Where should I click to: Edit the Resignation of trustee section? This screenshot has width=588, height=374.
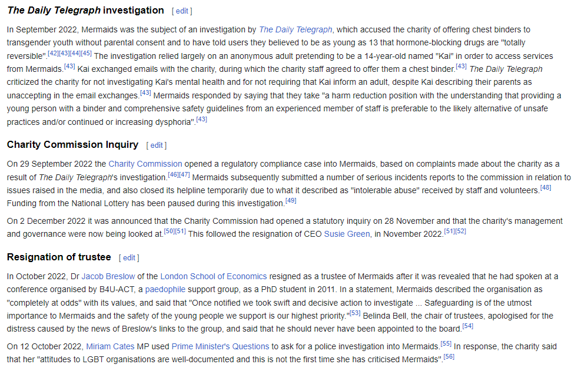129,258
